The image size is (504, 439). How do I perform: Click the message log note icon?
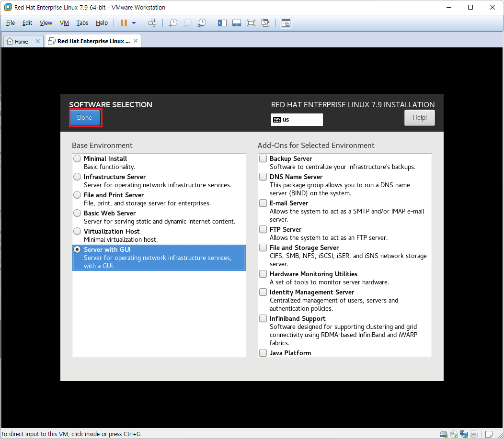[489, 435]
